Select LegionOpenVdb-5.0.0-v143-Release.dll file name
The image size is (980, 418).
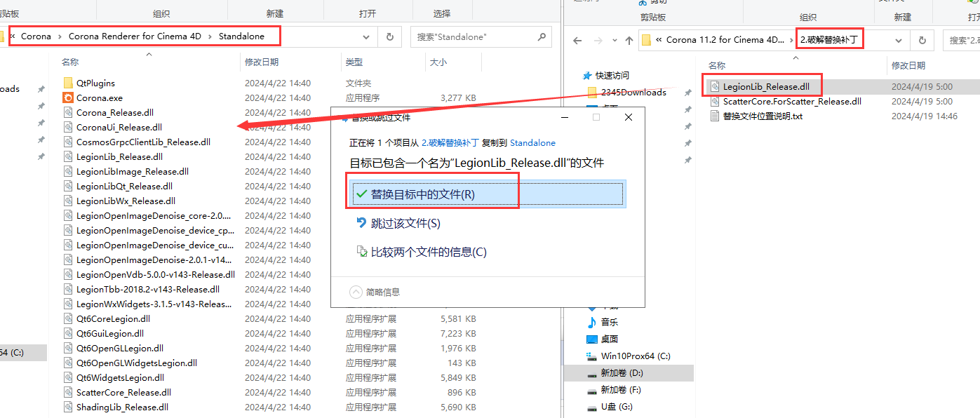(x=156, y=274)
